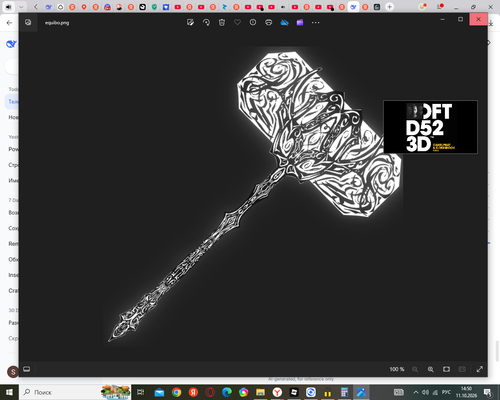Click the equibo.png file name in title bar
500x400 pixels.
(57, 23)
